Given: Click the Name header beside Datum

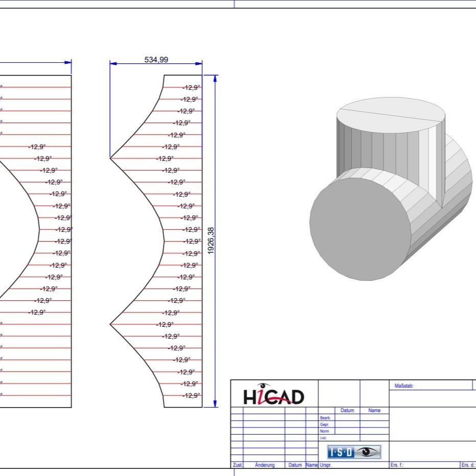Looking at the screenshot, I should 374,411.
